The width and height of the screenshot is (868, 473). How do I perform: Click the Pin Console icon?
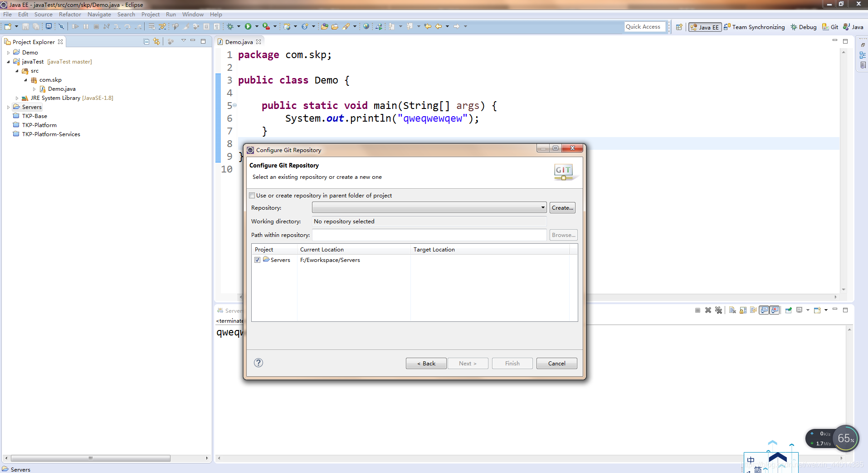coord(789,310)
